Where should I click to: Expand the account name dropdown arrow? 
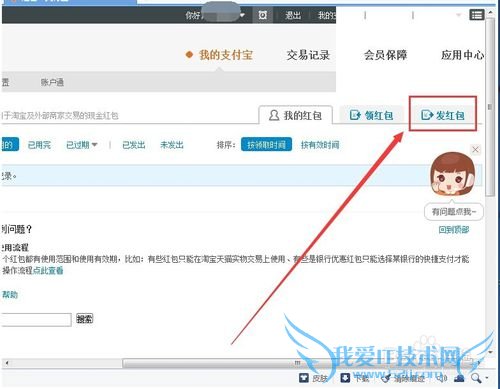[x=242, y=15]
